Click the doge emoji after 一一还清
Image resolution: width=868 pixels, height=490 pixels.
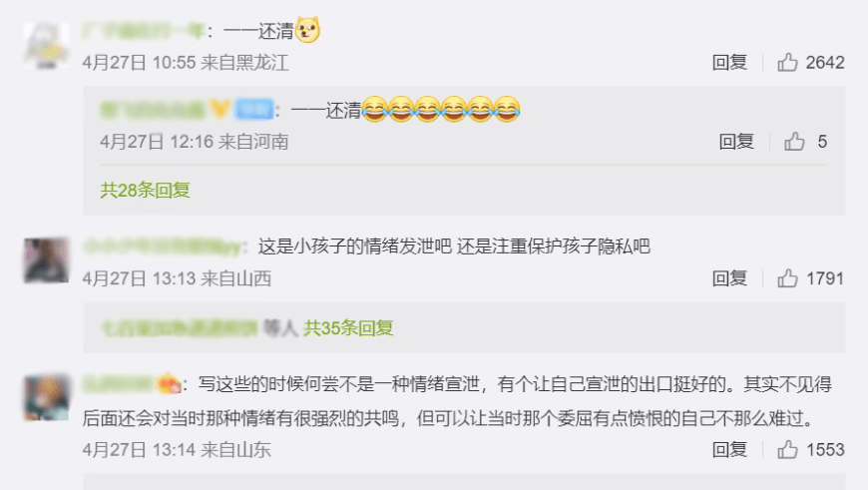[307, 30]
